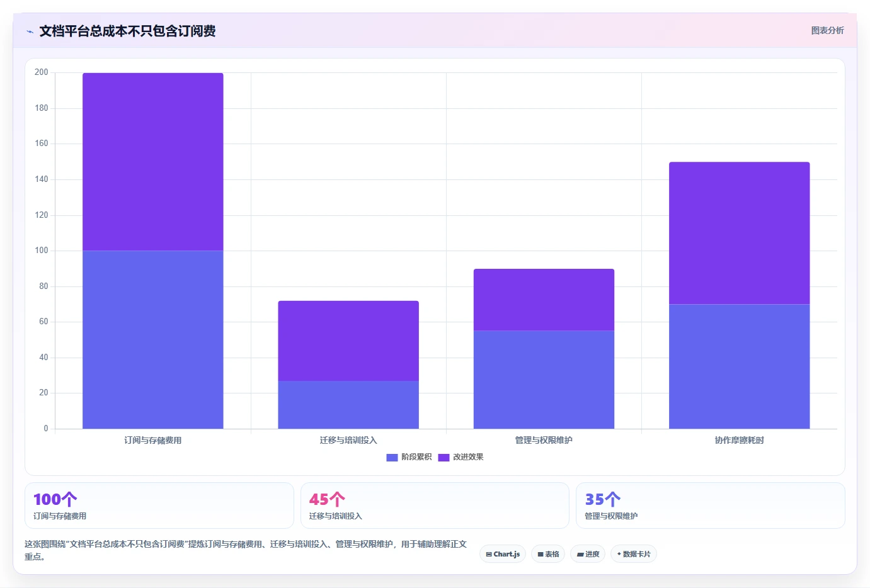Click the y-axis tick label 180

click(42, 108)
